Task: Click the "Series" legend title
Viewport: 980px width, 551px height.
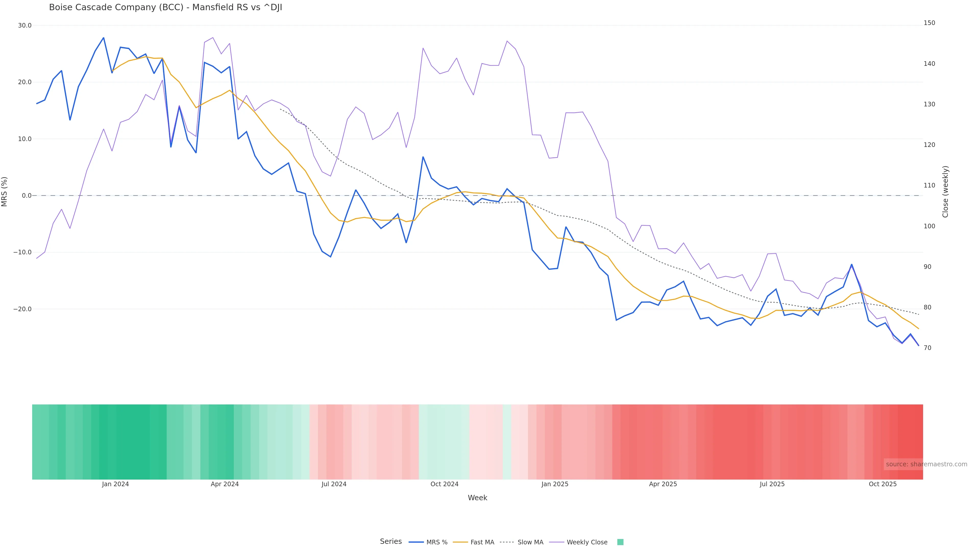Action: (391, 541)
